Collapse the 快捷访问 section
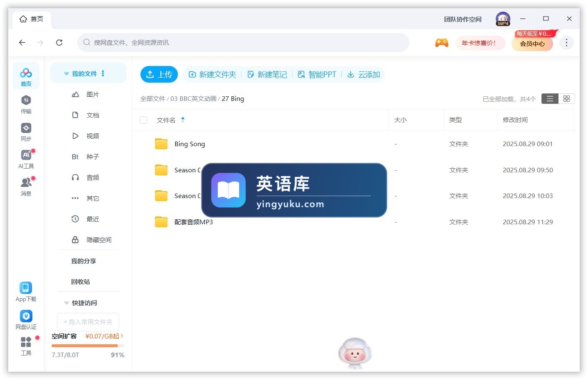The height and width of the screenshot is (380, 588). 66,303
